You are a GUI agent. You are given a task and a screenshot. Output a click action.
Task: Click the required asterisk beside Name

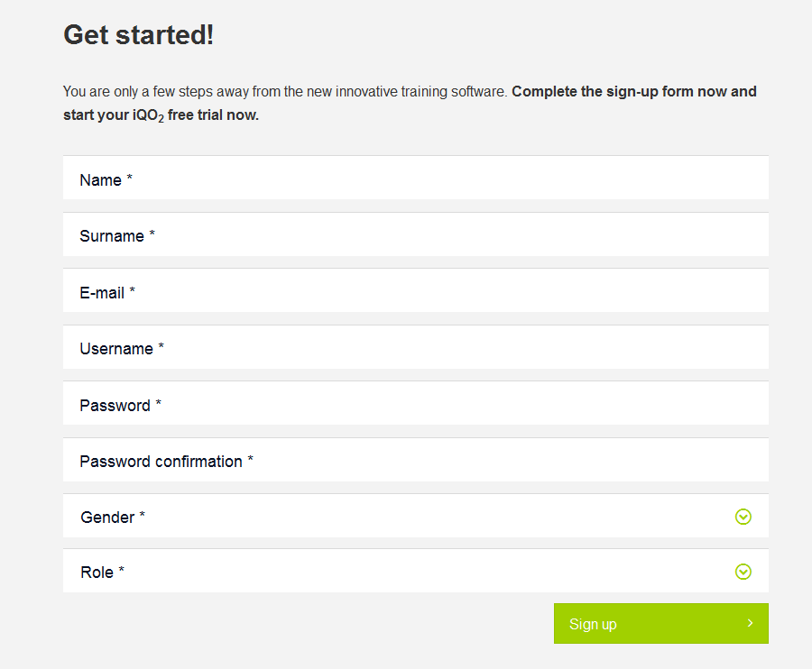[127, 178]
